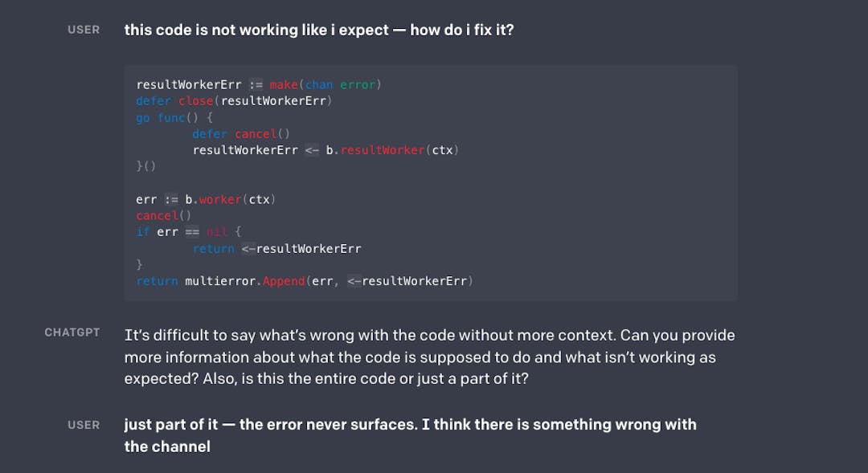
Task: Click the first USER label
Action: 84,30
